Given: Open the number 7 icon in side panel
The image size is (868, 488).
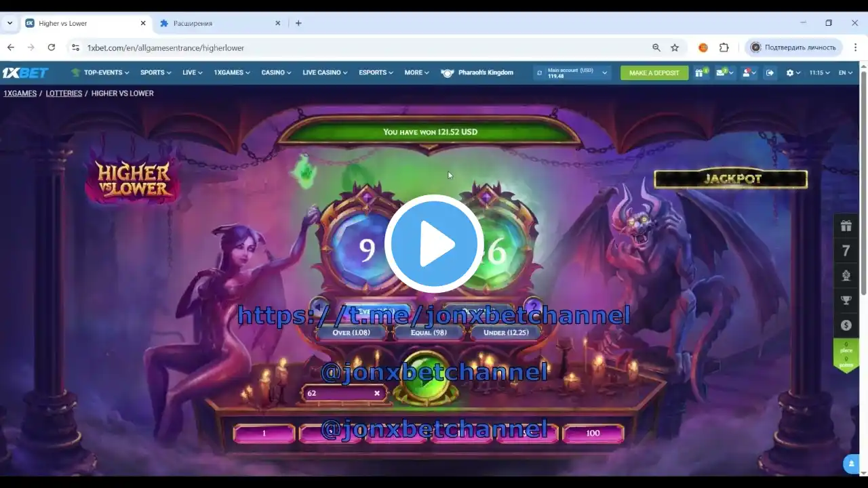Looking at the screenshot, I should point(846,251).
